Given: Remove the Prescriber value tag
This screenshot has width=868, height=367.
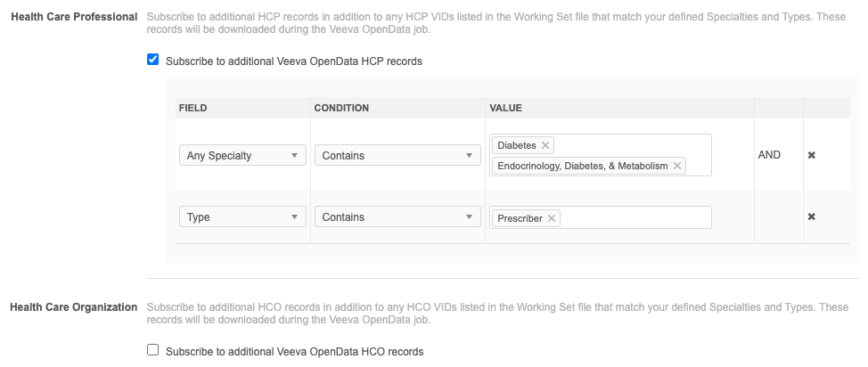Looking at the screenshot, I should click(552, 218).
